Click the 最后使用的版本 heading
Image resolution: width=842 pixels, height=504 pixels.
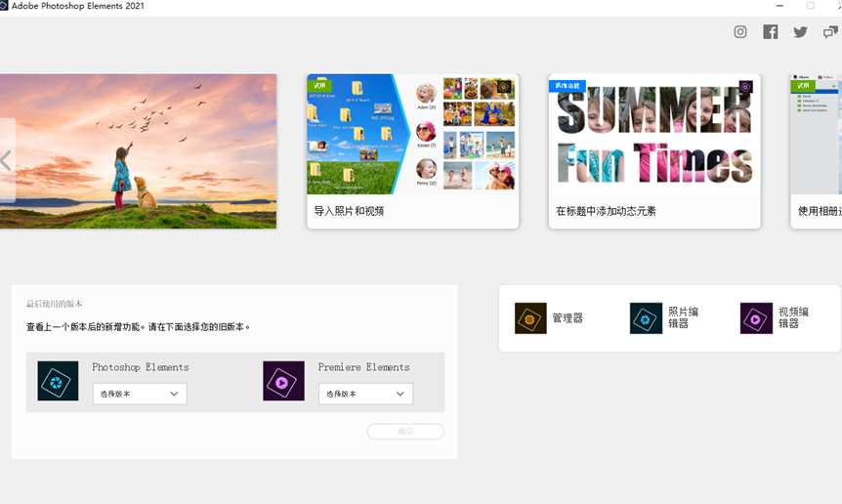coord(55,304)
